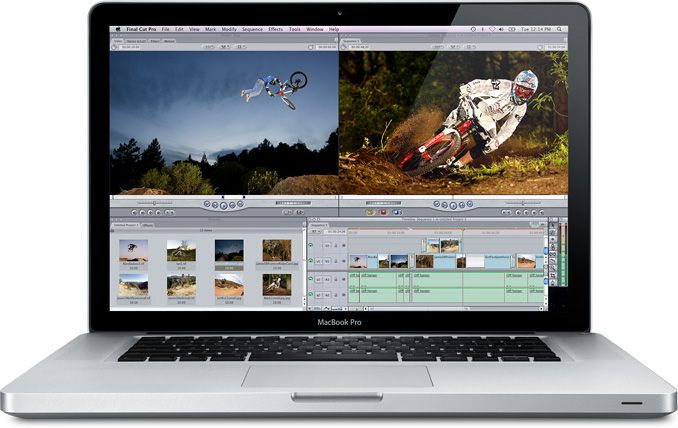Toggle Auto Select for track A2
The image size is (678, 428).
(x=344, y=295)
